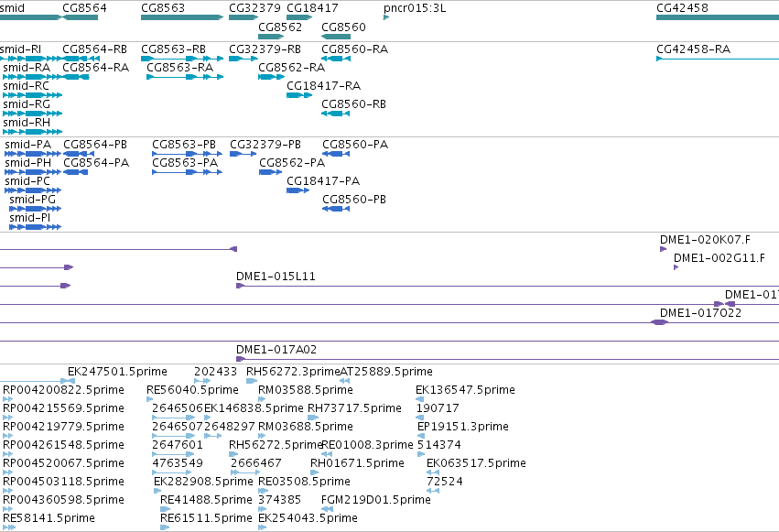Click EST EK282908.5prime
This screenshot has width=779, height=532.
coord(203,483)
